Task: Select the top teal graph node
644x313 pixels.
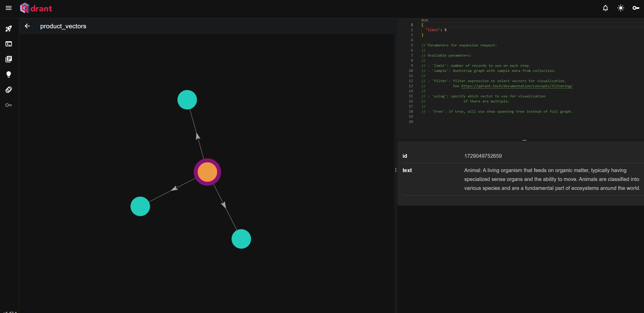Action: point(187,100)
